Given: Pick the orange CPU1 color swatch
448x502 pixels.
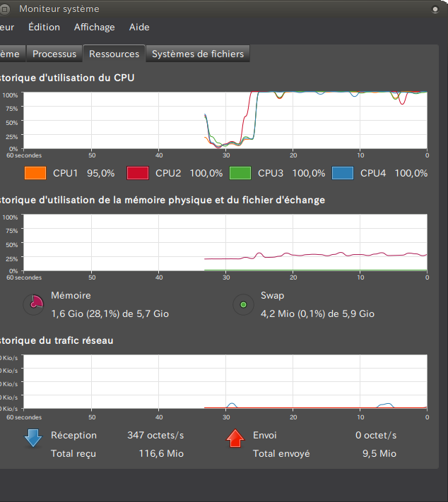Looking at the screenshot, I should tap(35, 173).
